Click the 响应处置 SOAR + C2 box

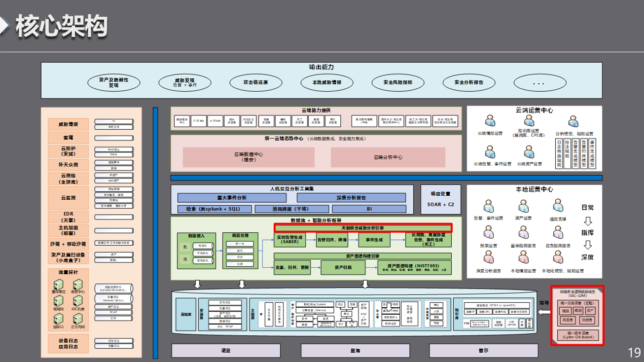441,199
